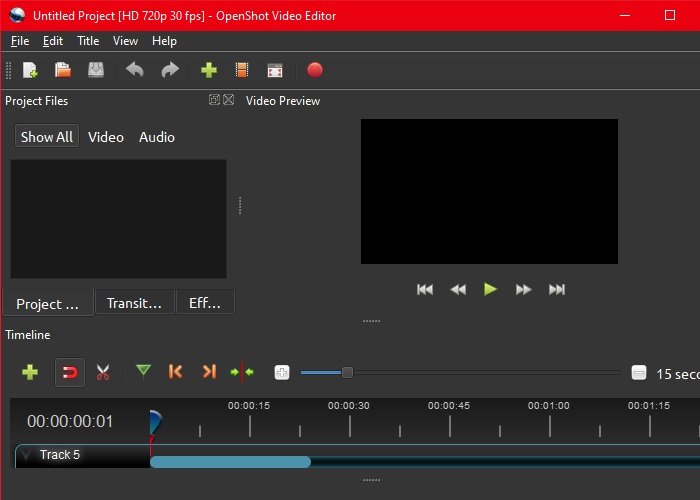
Task: Toggle the Razor scissors tool
Action: 102,372
